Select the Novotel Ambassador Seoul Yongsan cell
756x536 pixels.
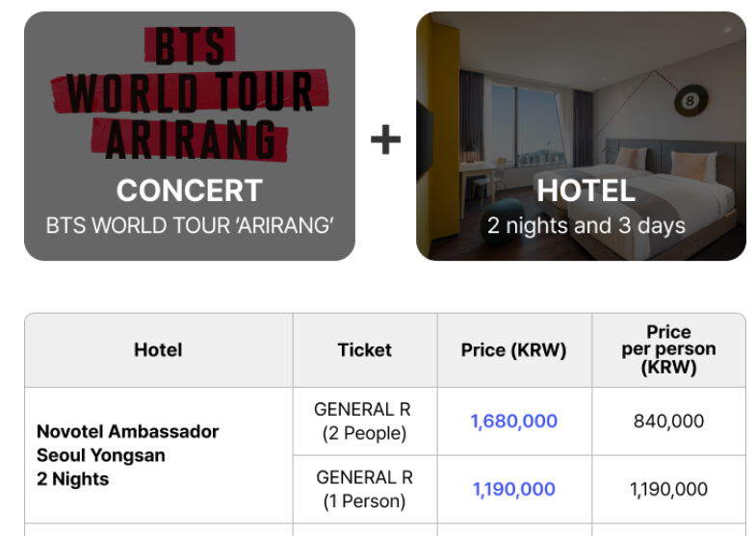127,455
